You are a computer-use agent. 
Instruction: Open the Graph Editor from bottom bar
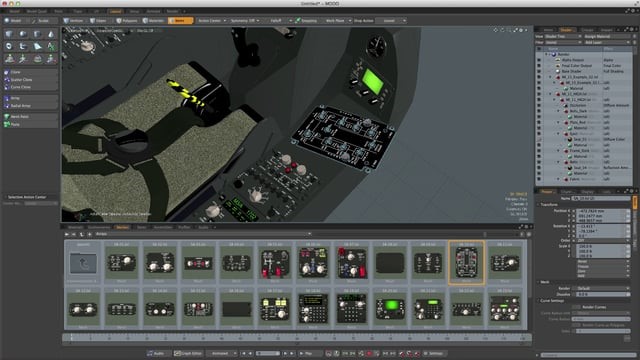point(188,353)
